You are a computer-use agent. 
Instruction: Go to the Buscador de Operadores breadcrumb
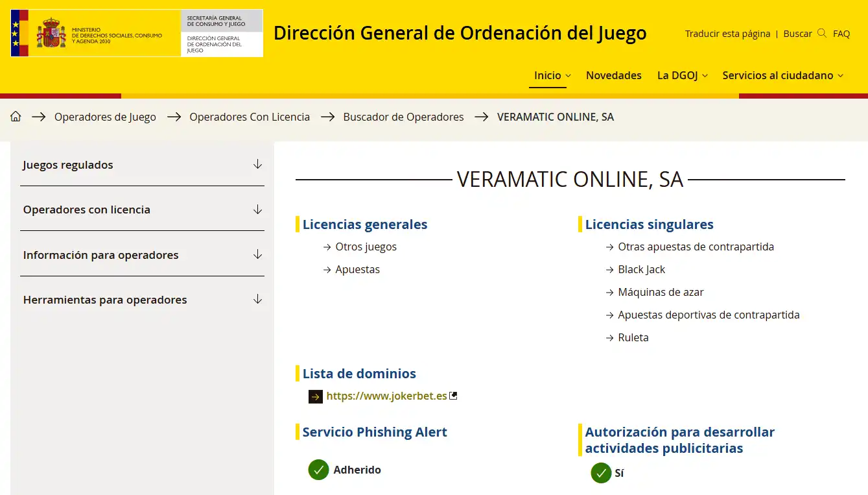(403, 117)
